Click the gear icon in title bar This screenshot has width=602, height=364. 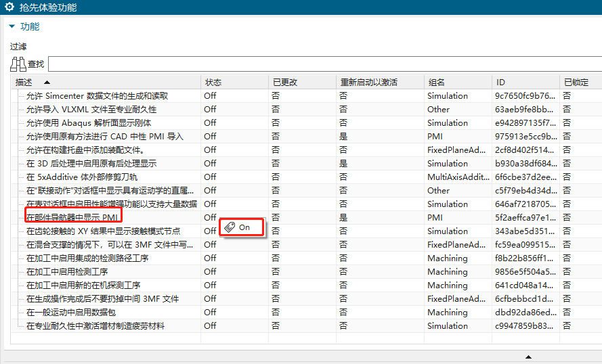pyautogui.click(x=9, y=7)
